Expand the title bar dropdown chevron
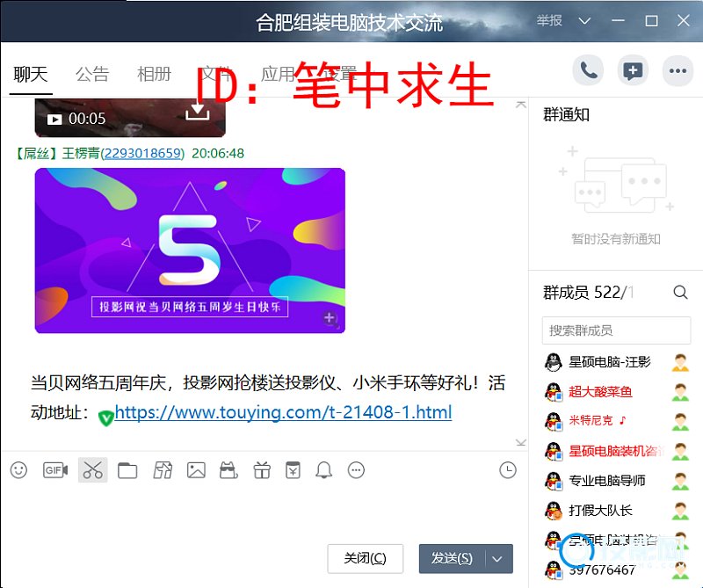Screen dimensions: 703x588 tap(584, 21)
